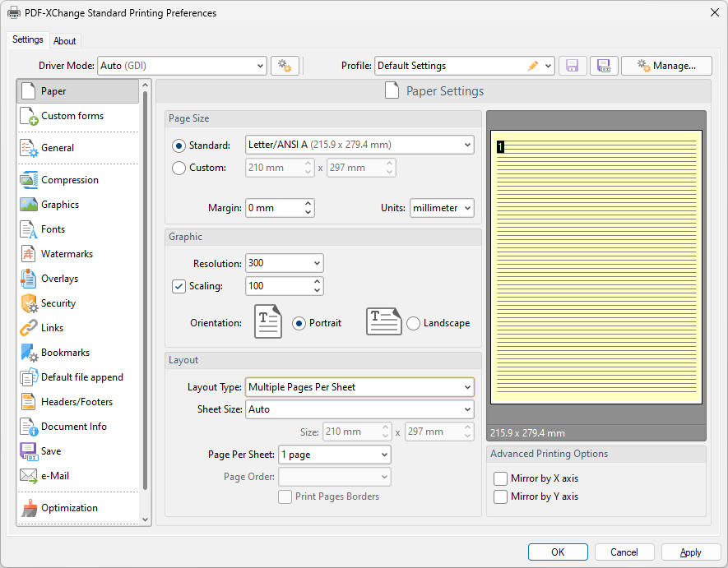Click the save profile floppy icon
The width and height of the screenshot is (728, 568).
573,66
